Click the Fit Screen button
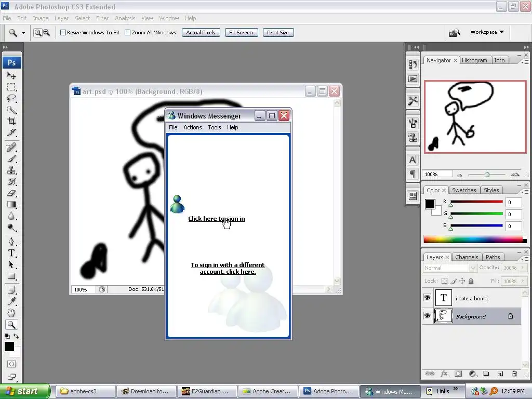This screenshot has width=532, height=399. [x=241, y=33]
